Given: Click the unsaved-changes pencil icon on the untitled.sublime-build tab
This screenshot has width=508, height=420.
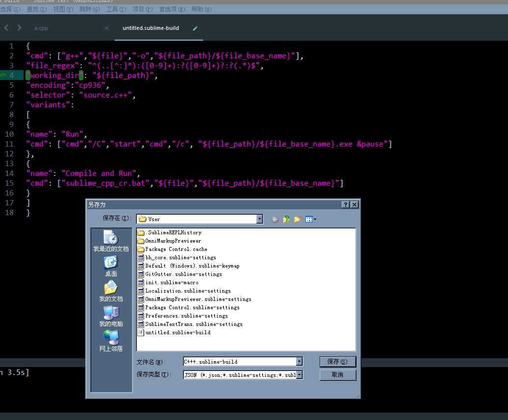Looking at the screenshot, I should [x=195, y=28].
